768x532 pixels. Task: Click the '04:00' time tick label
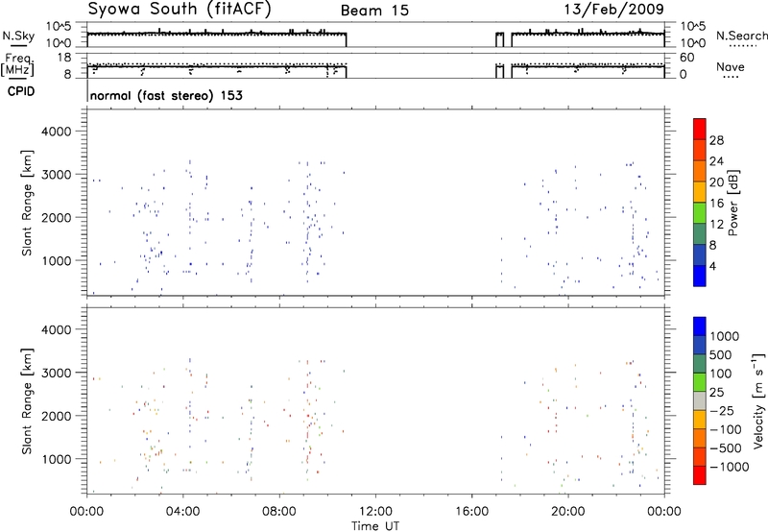(182, 512)
